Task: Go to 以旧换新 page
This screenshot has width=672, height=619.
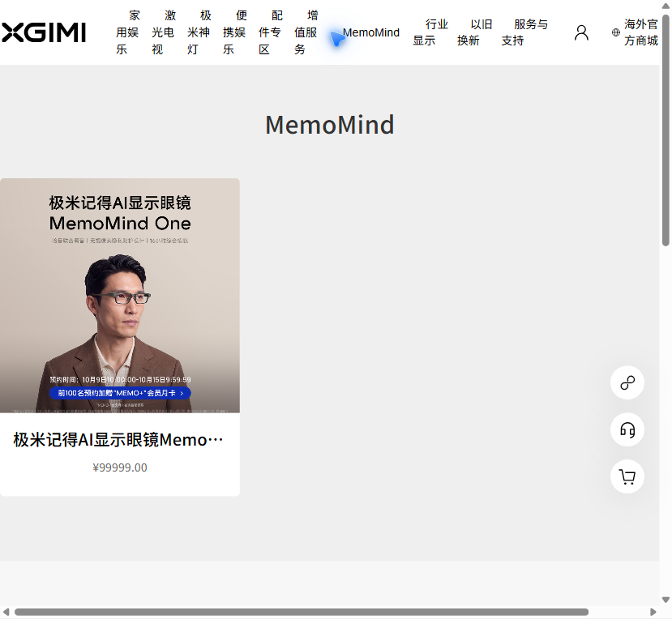Action: click(474, 32)
